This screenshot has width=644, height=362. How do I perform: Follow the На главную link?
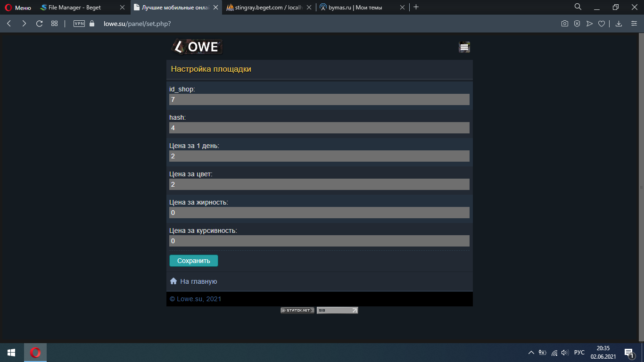click(198, 281)
